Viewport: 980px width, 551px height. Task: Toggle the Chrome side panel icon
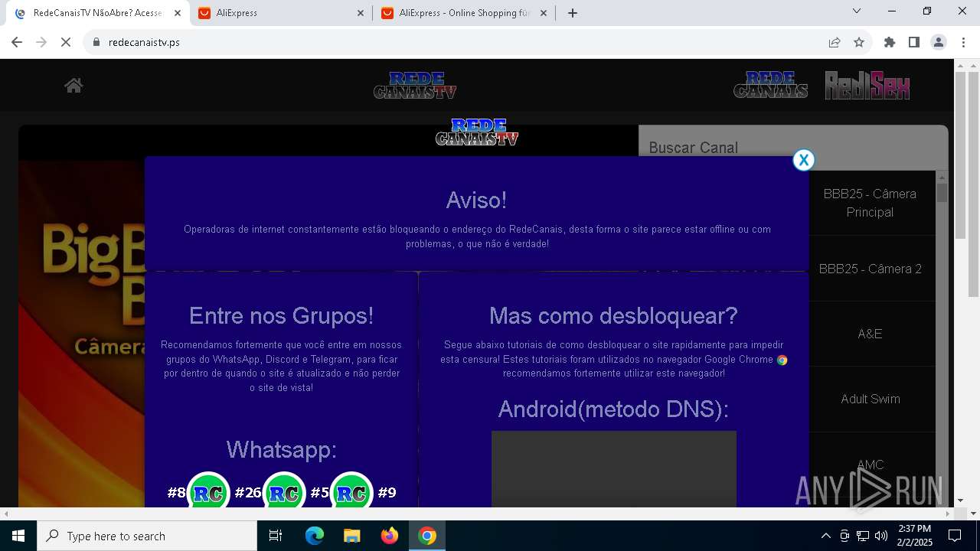pos(914,42)
